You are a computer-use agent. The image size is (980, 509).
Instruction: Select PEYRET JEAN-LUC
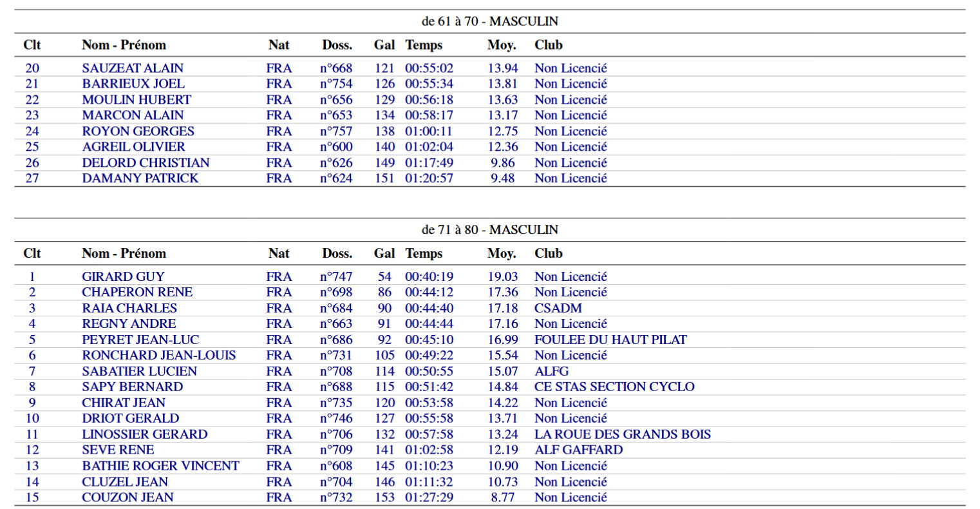coord(140,340)
